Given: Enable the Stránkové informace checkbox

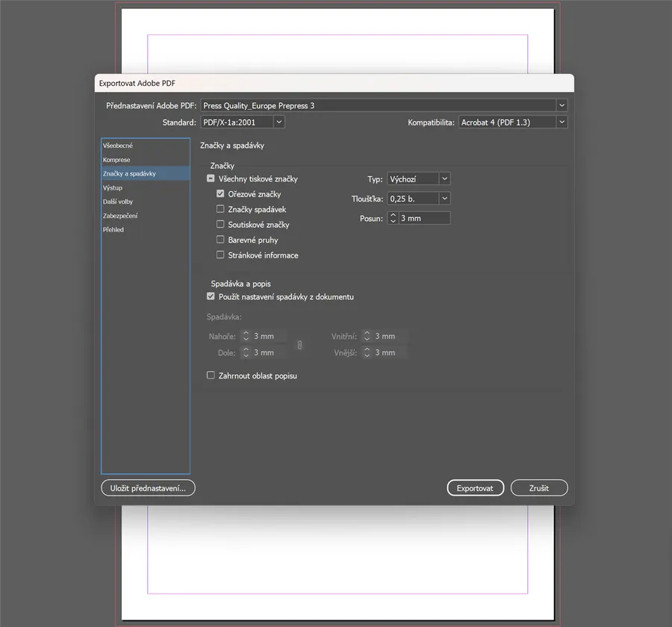Looking at the screenshot, I should click(220, 255).
